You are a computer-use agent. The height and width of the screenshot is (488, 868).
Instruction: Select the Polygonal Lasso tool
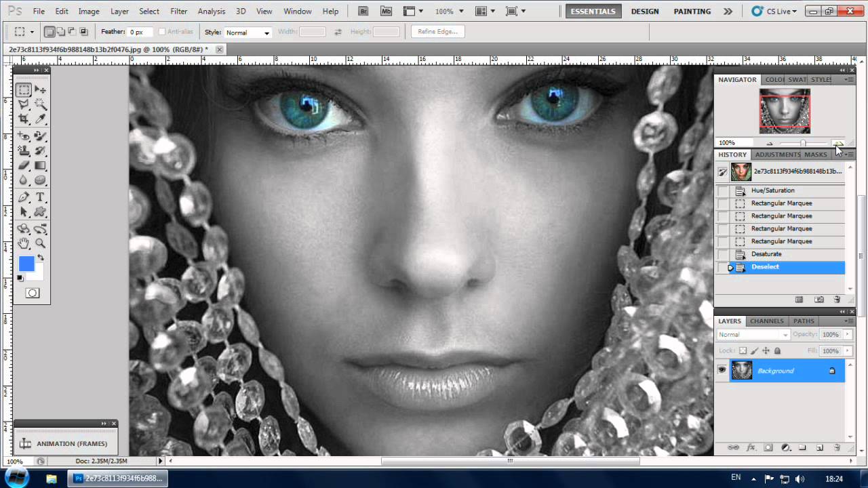point(24,104)
